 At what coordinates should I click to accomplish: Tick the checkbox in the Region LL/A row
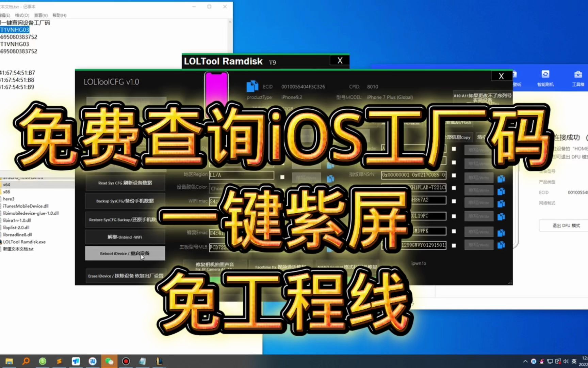(x=282, y=177)
